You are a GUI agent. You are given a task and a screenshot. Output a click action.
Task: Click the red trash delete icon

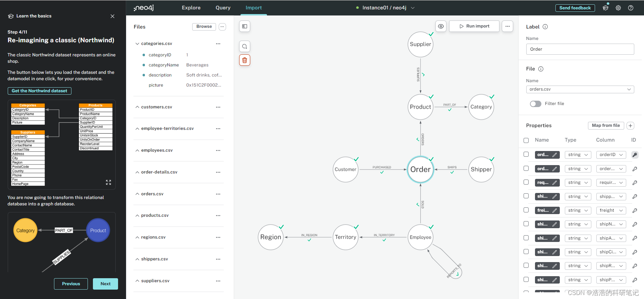coord(245,60)
